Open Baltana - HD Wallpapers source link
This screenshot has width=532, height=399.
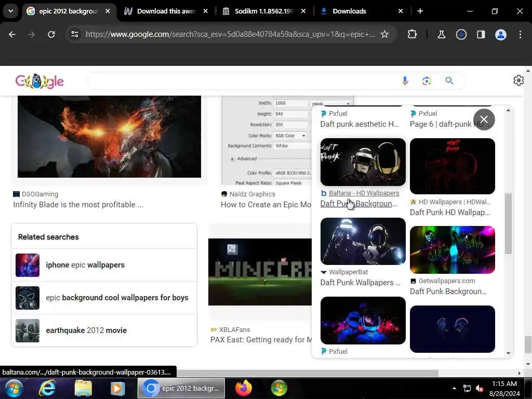click(364, 193)
